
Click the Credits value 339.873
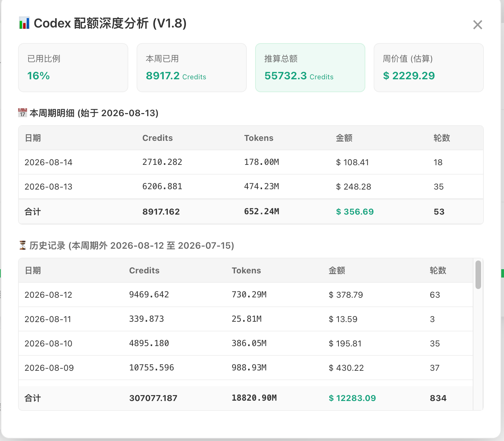point(147,319)
